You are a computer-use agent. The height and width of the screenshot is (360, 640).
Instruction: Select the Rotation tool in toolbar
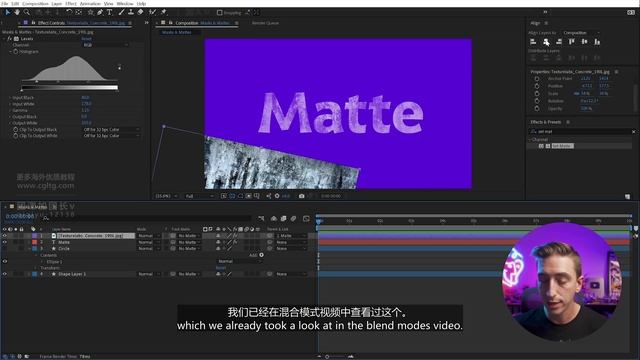click(69, 13)
